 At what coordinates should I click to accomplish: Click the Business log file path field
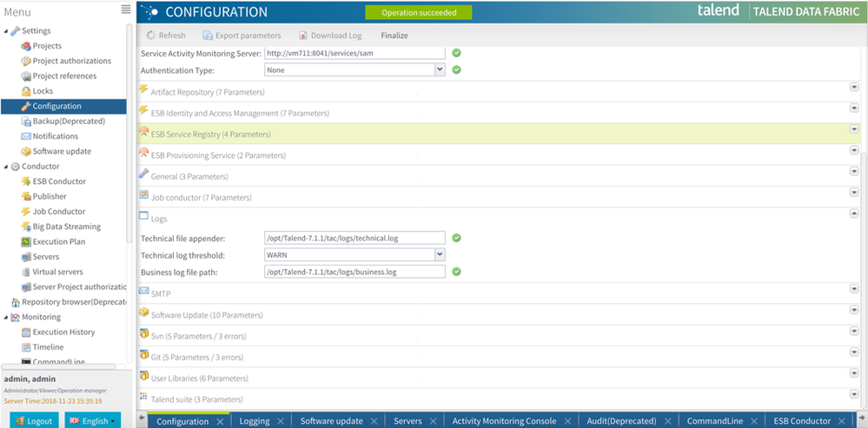354,272
